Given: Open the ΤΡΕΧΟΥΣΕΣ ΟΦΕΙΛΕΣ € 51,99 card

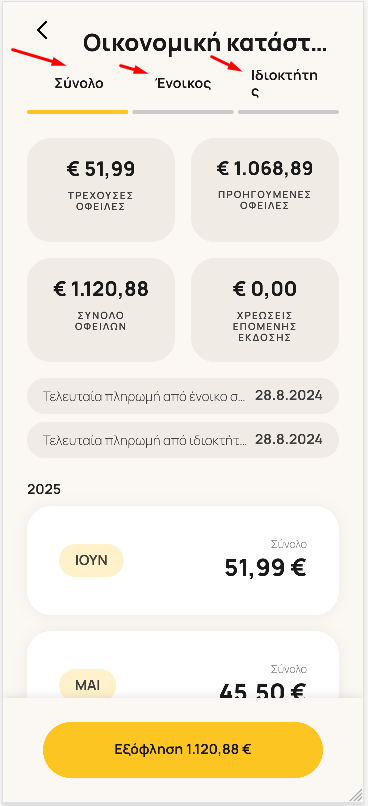Looking at the screenshot, I should pyautogui.click(x=101, y=190).
